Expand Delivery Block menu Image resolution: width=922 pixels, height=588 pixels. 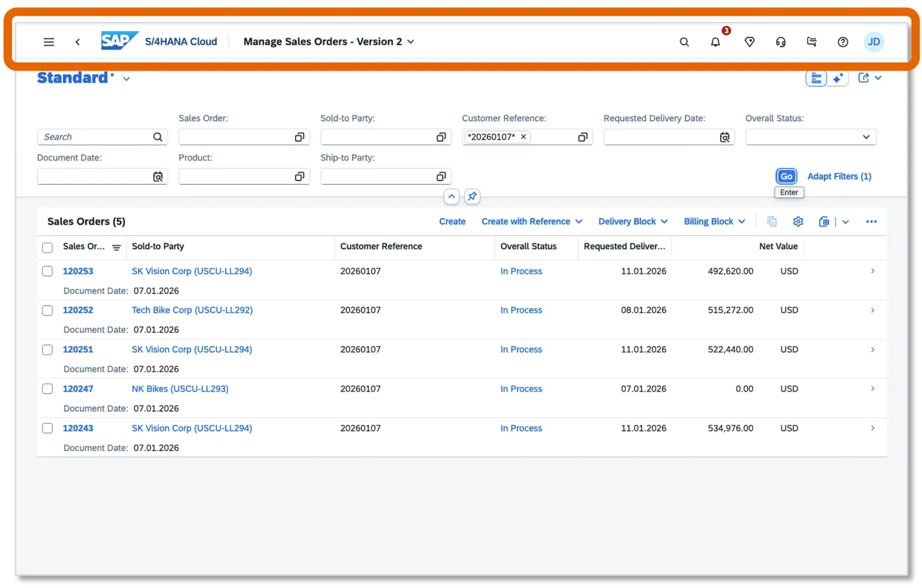point(633,222)
